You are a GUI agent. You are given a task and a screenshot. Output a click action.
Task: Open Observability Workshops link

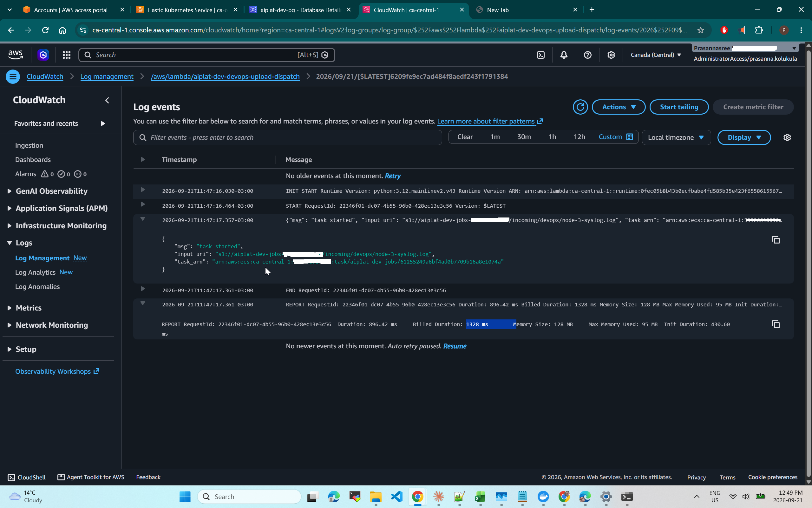coord(57,371)
